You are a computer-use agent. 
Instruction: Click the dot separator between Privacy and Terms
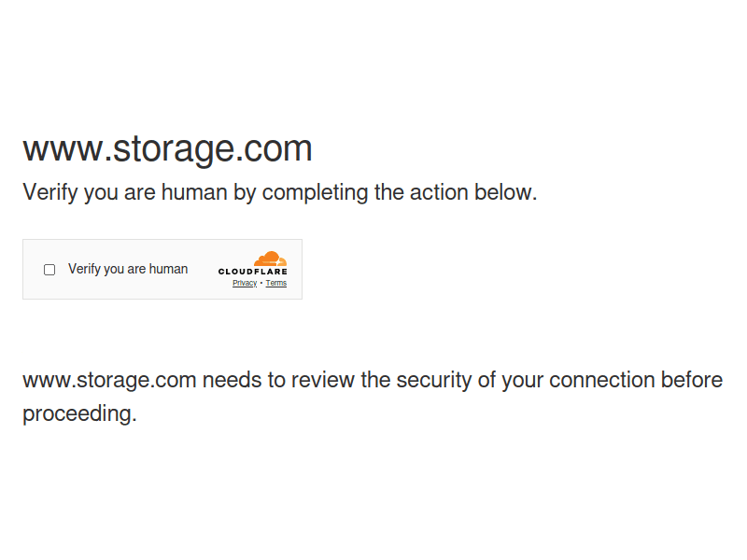point(261,283)
